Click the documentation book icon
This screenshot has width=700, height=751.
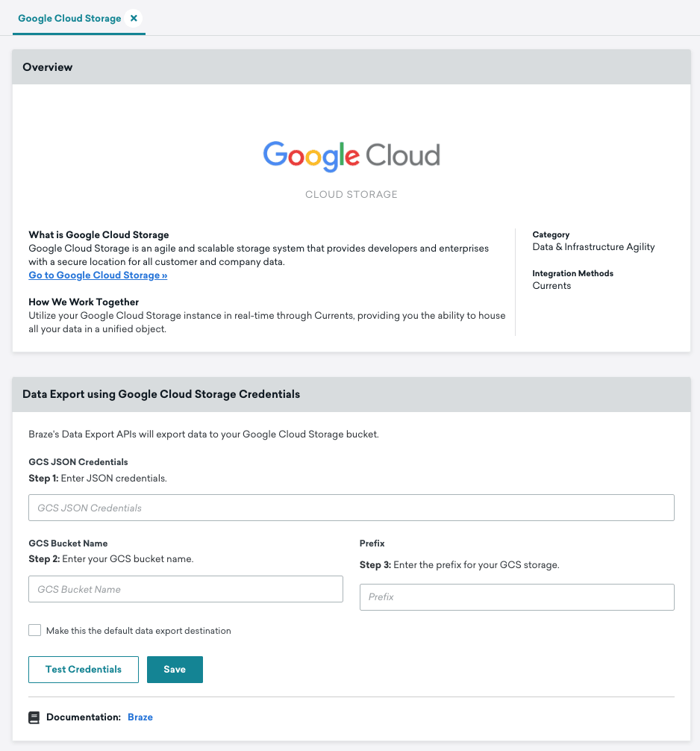point(34,717)
